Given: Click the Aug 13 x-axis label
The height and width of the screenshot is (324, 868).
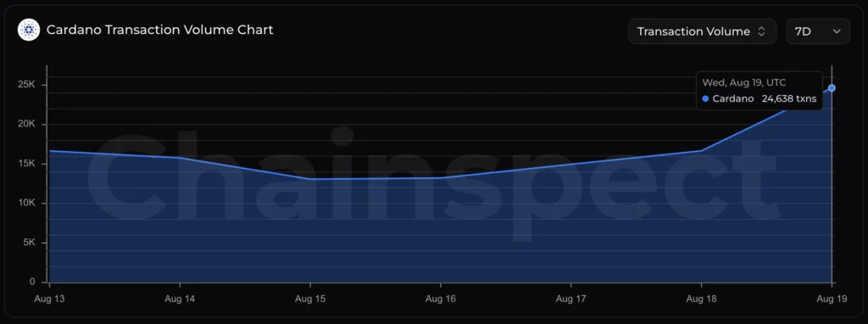Looking at the screenshot, I should (50, 299).
